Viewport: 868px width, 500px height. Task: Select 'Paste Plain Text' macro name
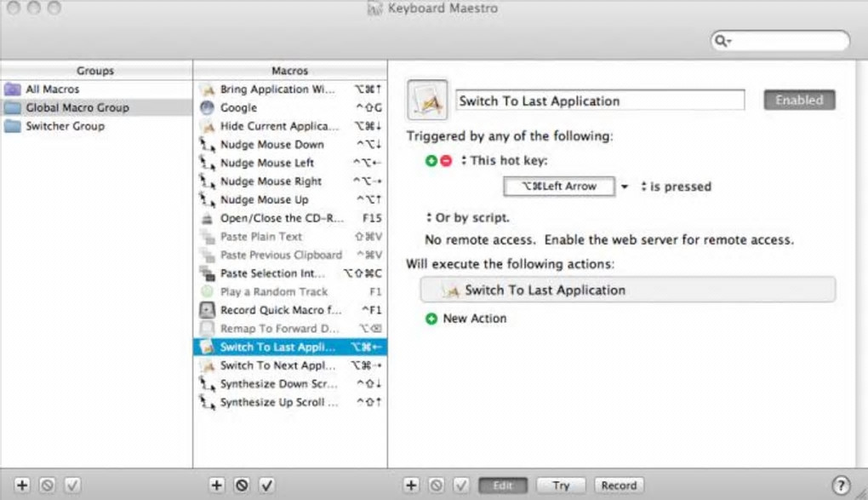click(x=261, y=237)
